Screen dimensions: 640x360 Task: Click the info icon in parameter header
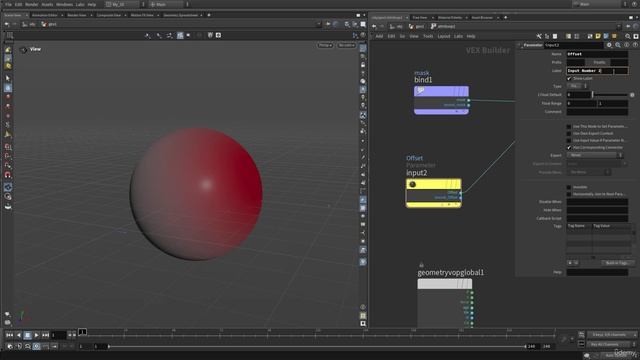(627, 45)
